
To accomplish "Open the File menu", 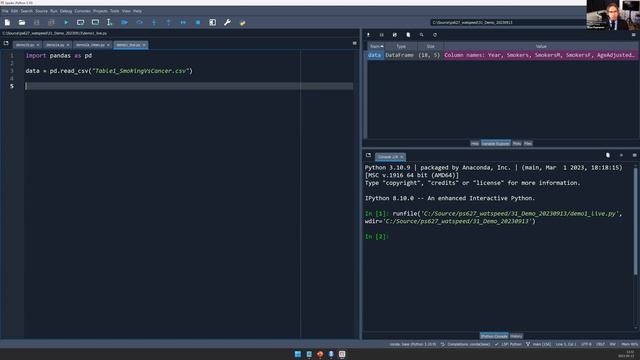I will coord(5,11).
